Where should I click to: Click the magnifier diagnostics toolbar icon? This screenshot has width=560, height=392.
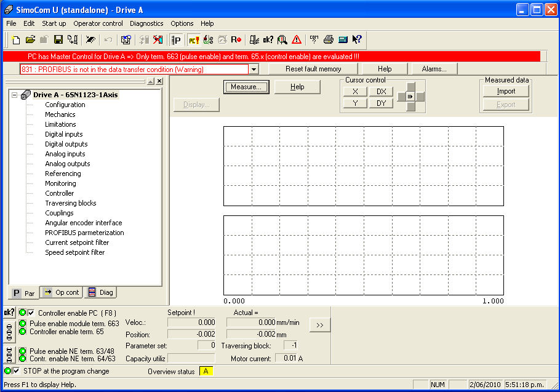pos(282,39)
